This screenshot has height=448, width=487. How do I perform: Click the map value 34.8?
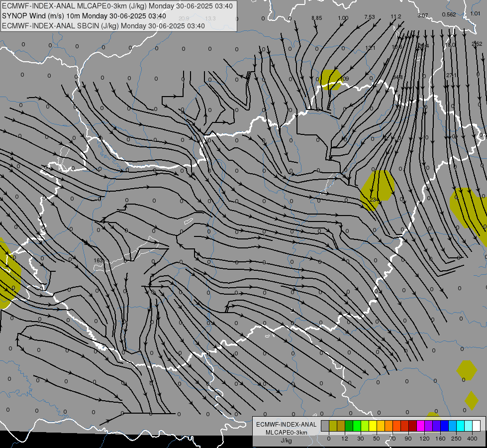397,77
